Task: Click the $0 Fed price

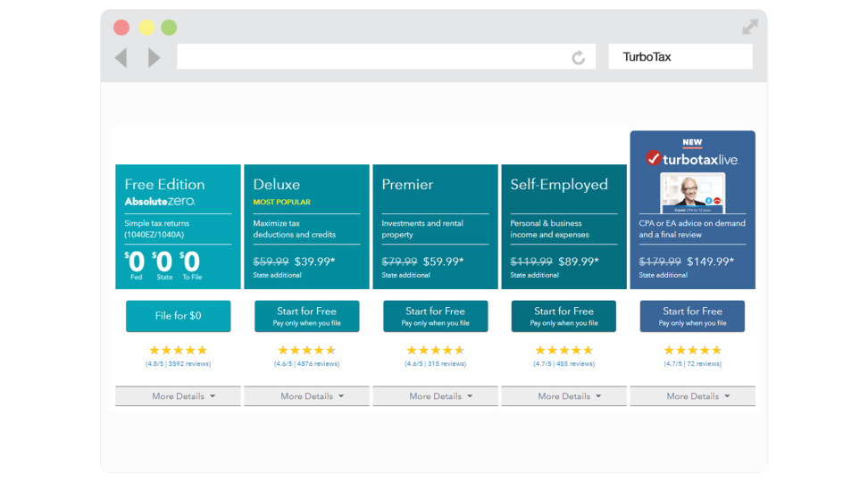Action: [x=135, y=265]
